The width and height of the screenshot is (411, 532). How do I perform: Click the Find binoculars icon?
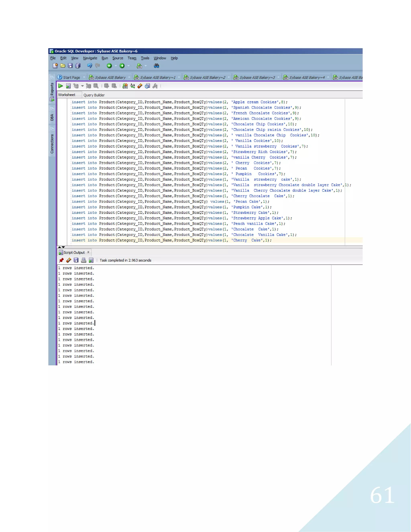(156, 66)
